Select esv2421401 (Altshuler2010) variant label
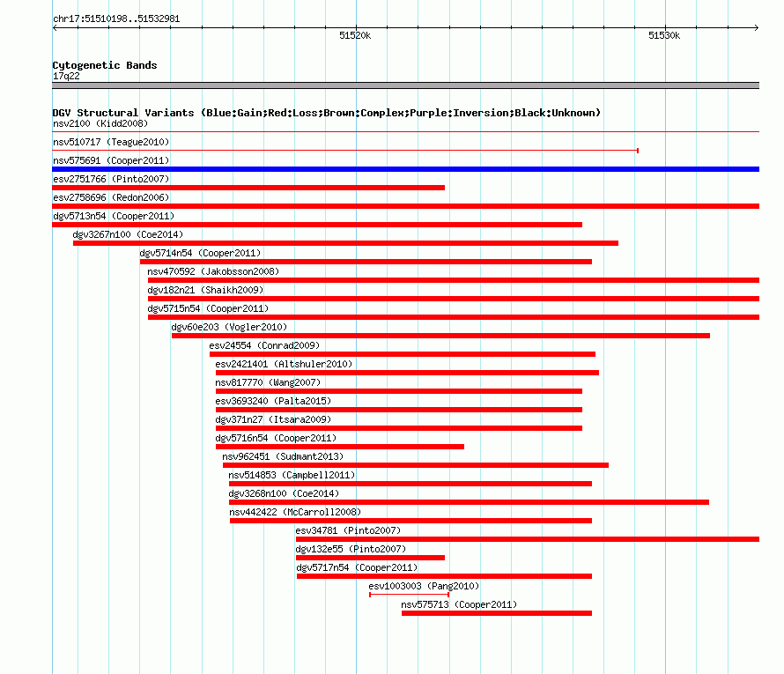This screenshot has height=674, width=784. 284,364
